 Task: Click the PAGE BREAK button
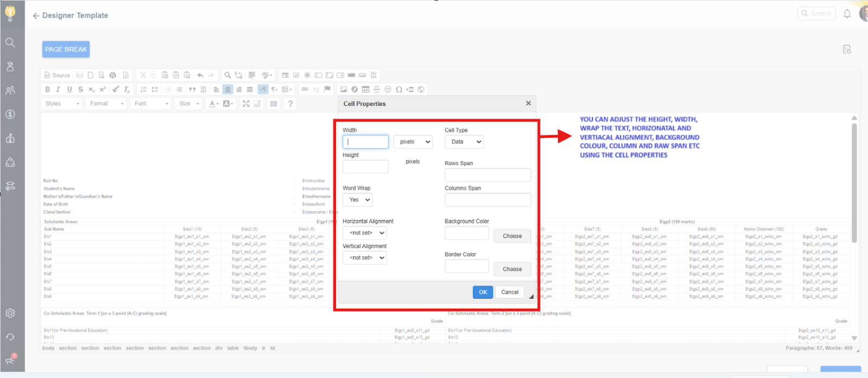pos(66,49)
